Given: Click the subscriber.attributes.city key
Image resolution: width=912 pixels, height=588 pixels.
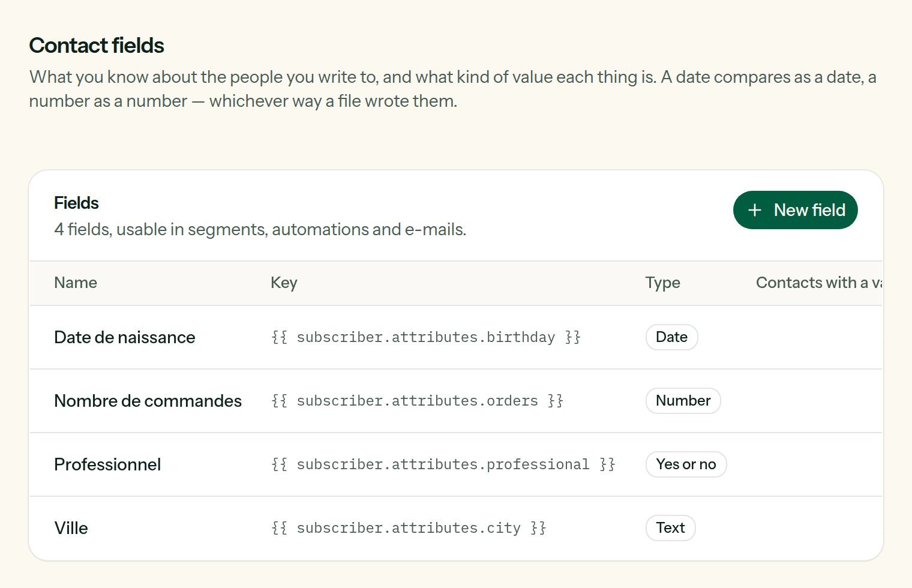Looking at the screenshot, I should (409, 528).
